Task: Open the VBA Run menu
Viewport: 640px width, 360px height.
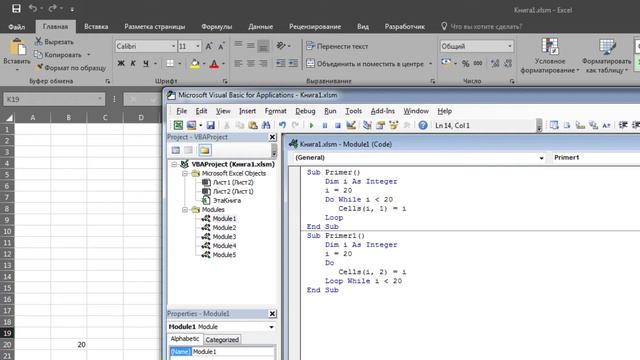Action: coord(330,111)
